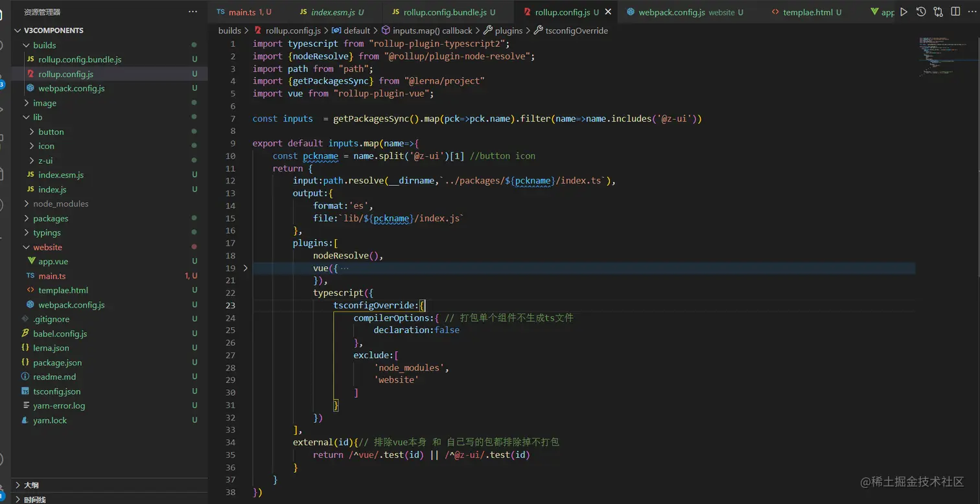
Task: Select the rollup.config.js editor tab
Action: pyautogui.click(x=565, y=12)
